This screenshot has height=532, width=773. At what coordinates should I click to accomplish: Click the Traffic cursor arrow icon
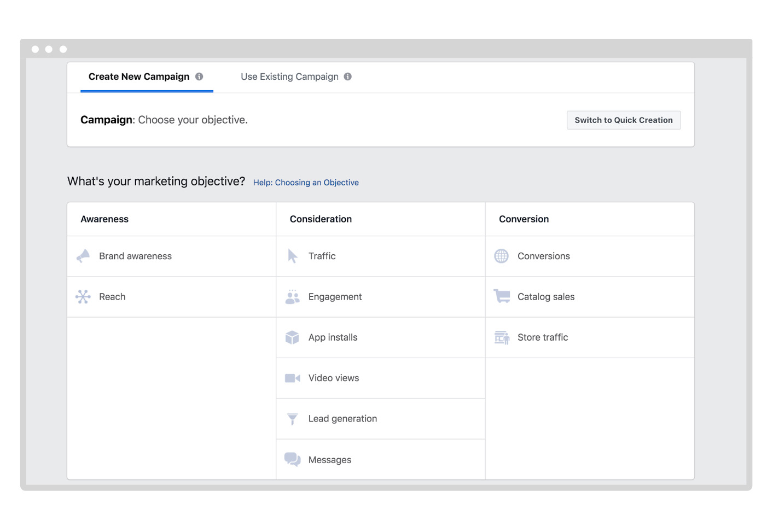293,256
